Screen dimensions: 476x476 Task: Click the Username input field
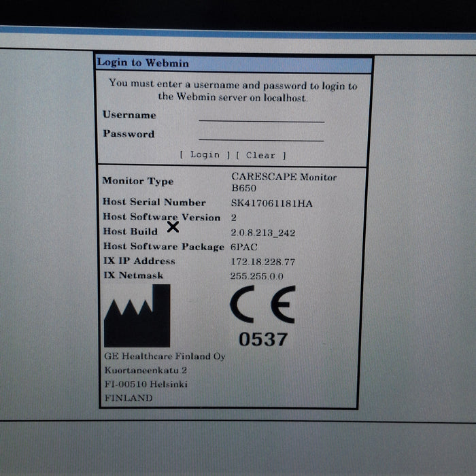coord(262,116)
